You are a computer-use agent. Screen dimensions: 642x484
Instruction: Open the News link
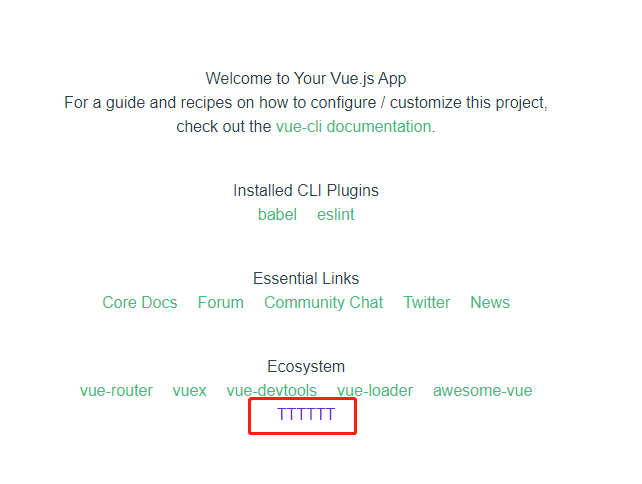pyautogui.click(x=490, y=303)
